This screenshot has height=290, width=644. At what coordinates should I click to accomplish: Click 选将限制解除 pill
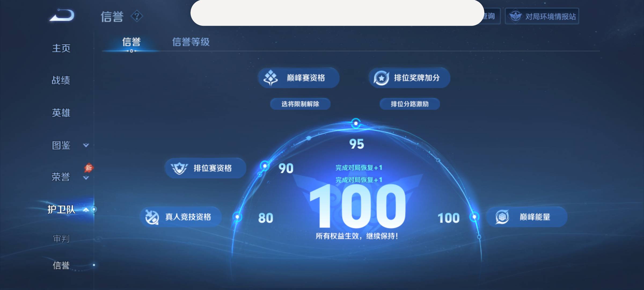tap(300, 104)
